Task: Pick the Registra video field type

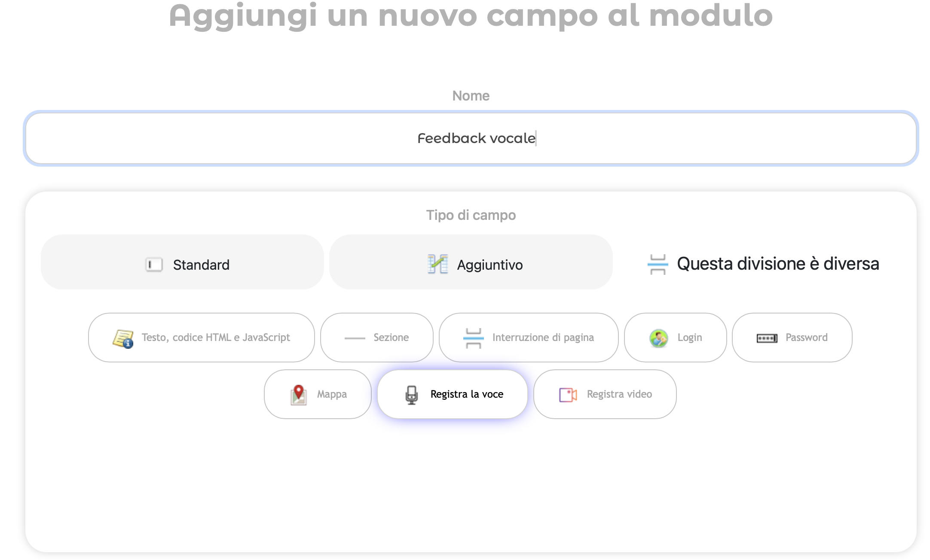Action: pyautogui.click(x=605, y=394)
